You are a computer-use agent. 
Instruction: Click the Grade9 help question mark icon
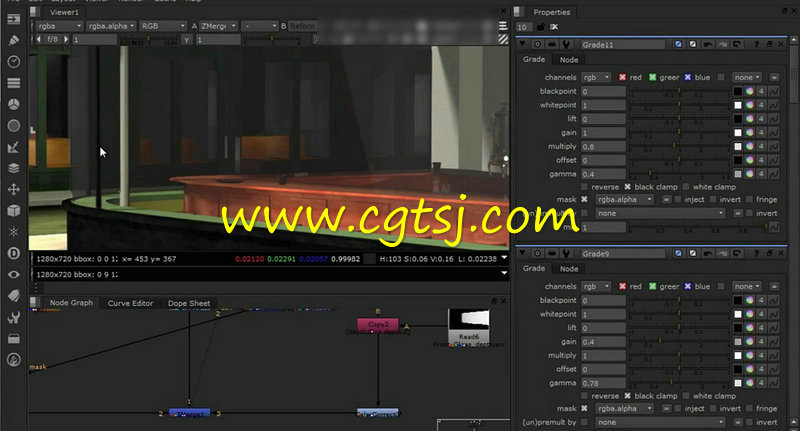[757, 253]
